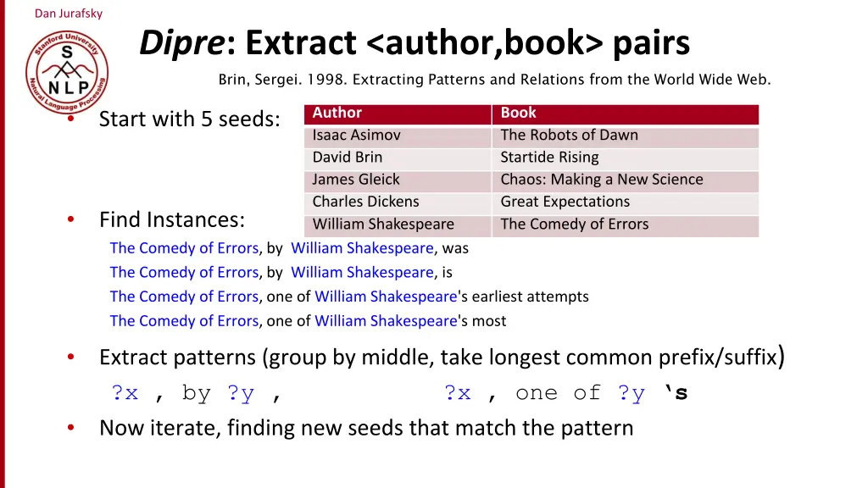Screen dimensions: 868x488
Task: Select the Book column header
Action: tap(625, 114)
